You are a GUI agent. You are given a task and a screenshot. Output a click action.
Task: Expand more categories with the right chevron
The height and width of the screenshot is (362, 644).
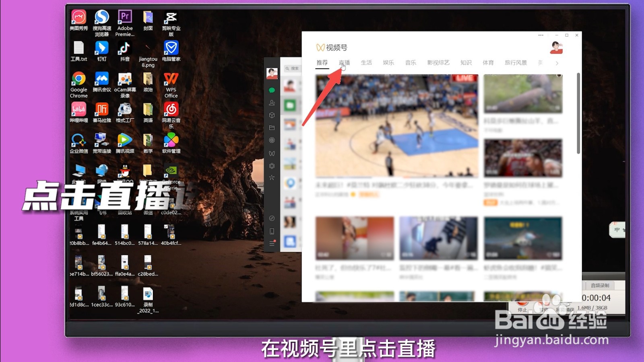557,63
